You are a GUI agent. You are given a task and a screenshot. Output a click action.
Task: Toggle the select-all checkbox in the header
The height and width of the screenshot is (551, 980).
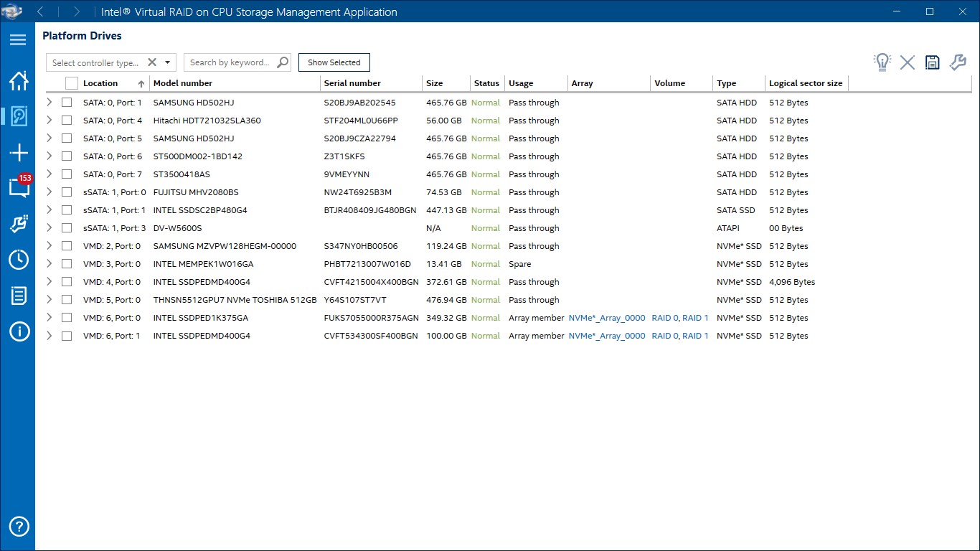[x=71, y=83]
